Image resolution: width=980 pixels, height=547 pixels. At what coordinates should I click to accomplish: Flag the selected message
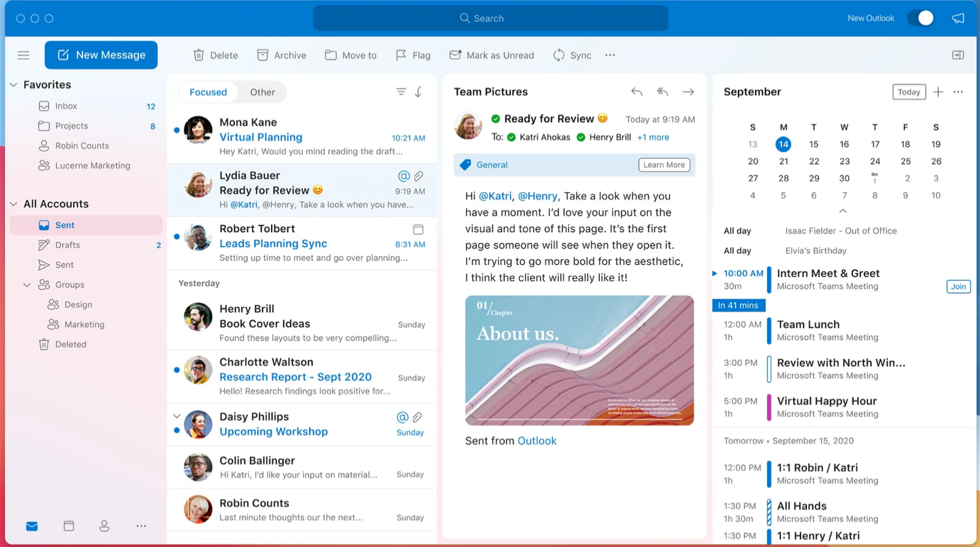point(413,55)
